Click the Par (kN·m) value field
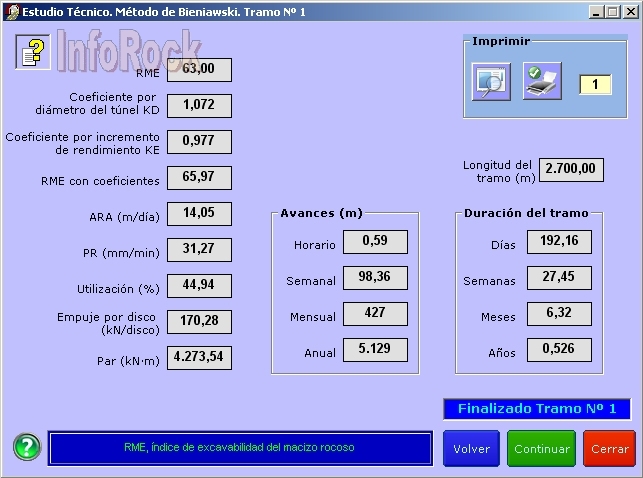Screen dimensions: 643x478 [199, 357]
